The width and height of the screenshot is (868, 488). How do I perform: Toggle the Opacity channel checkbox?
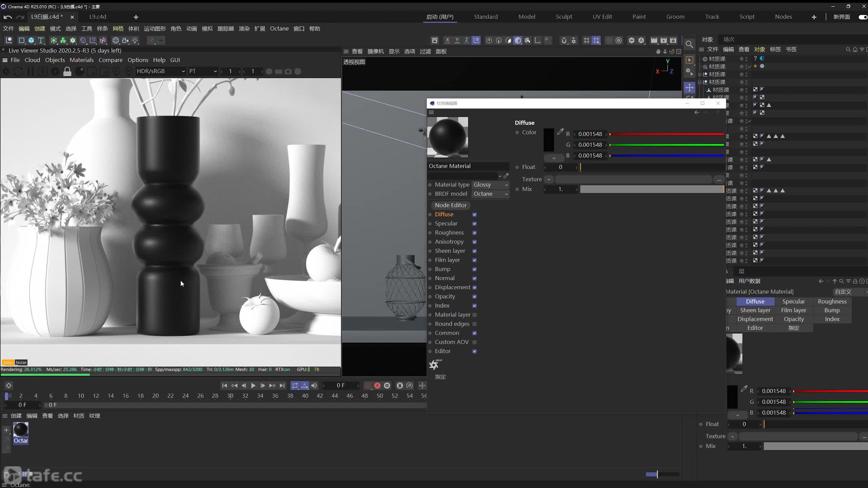pyautogui.click(x=474, y=297)
